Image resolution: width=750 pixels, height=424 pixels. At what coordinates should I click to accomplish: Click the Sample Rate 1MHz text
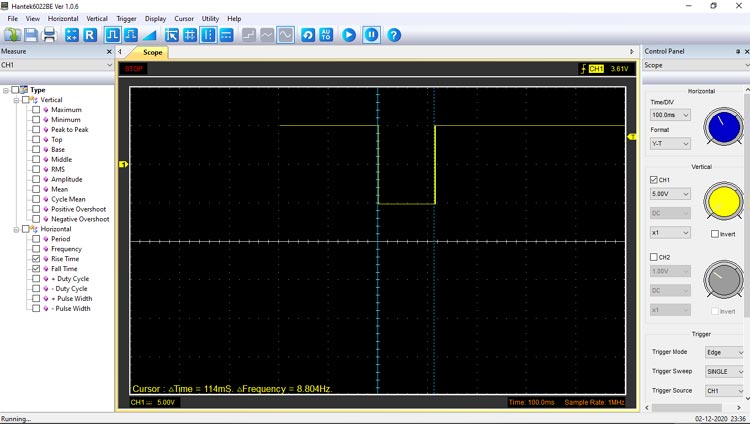pos(595,402)
